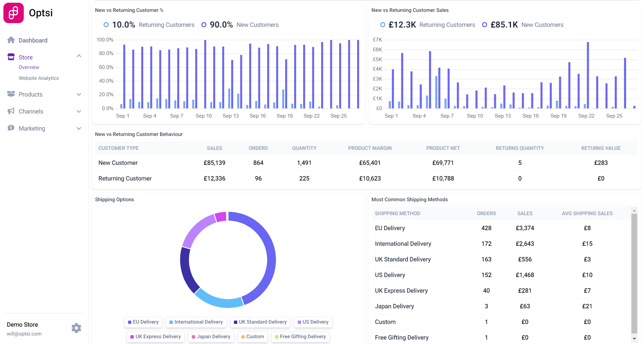The height and width of the screenshot is (344, 644).
Task: Toggle Japan Delivery legend chip
Action: [x=211, y=337]
